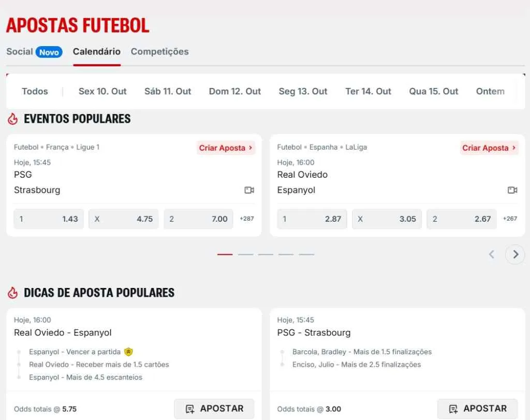Open Criar Aposta for the PSG match
This screenshot has height=420, width=530.
pos(226,148)
